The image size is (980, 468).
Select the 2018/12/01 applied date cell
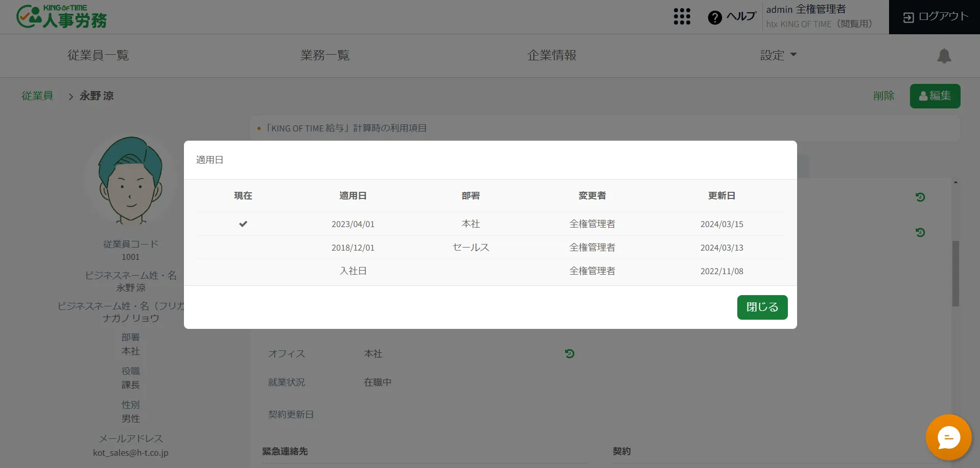click(x=353, y=248)
